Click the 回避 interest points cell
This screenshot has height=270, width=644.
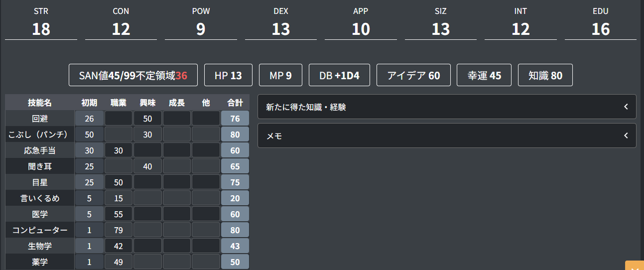[x=147, y=118]
